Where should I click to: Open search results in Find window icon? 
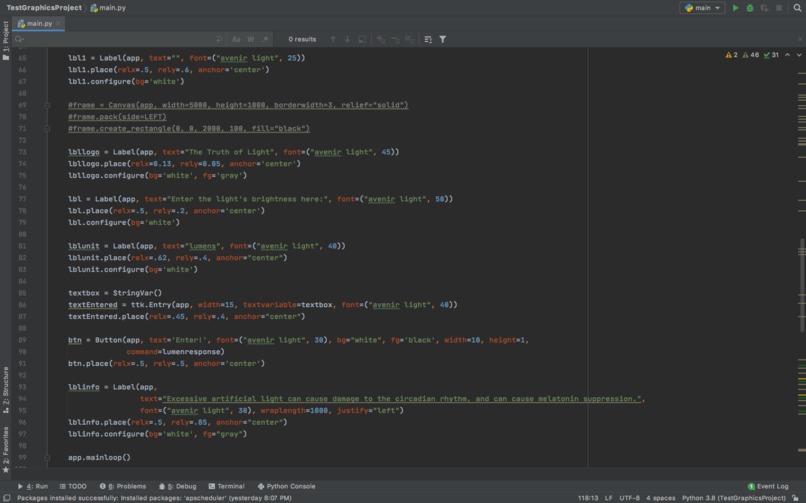click(x=428, y=39)
